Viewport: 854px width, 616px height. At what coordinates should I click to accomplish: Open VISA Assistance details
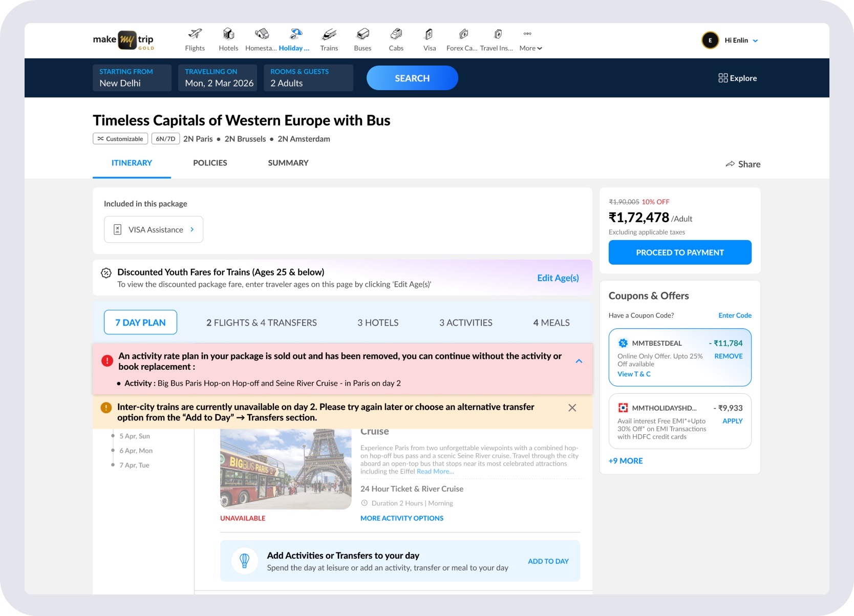(154, 229)
